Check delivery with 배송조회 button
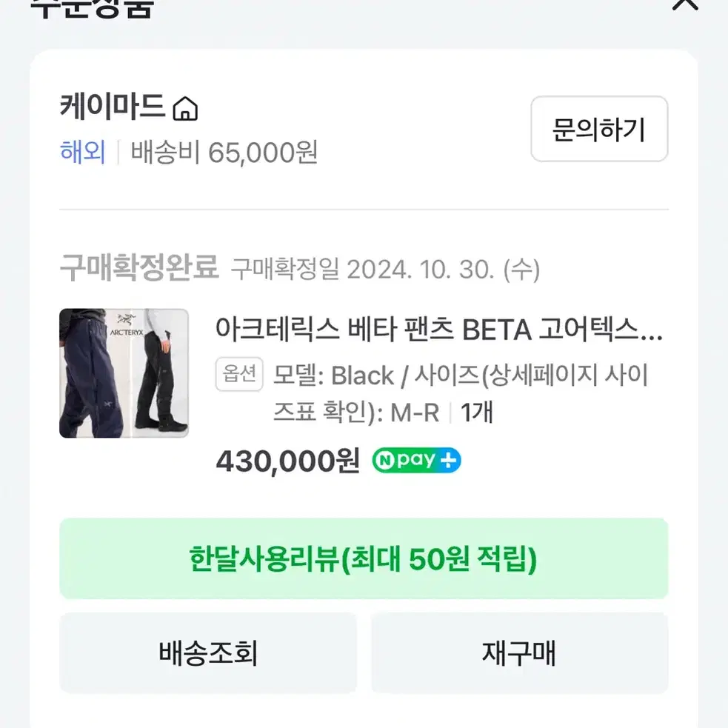 coord(208,652)
